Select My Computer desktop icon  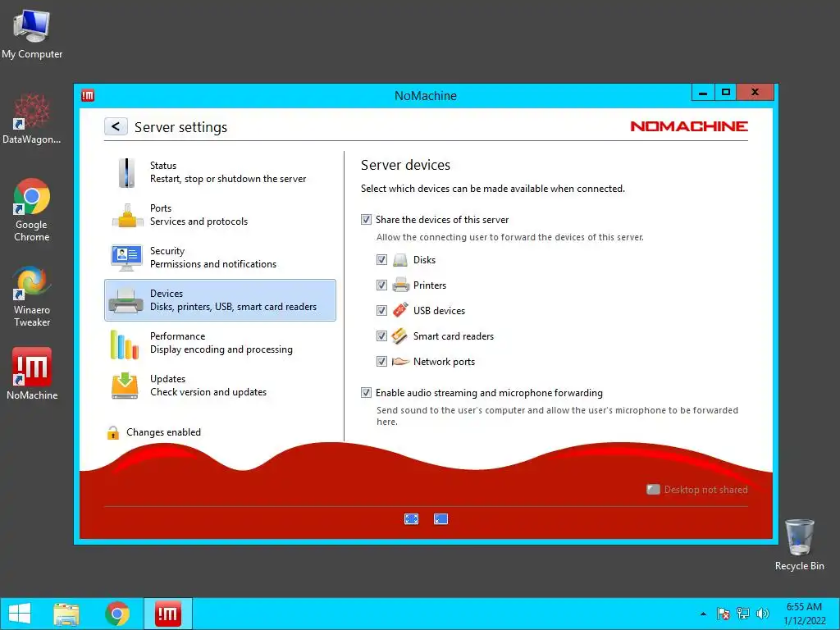(x=32, y=34)
